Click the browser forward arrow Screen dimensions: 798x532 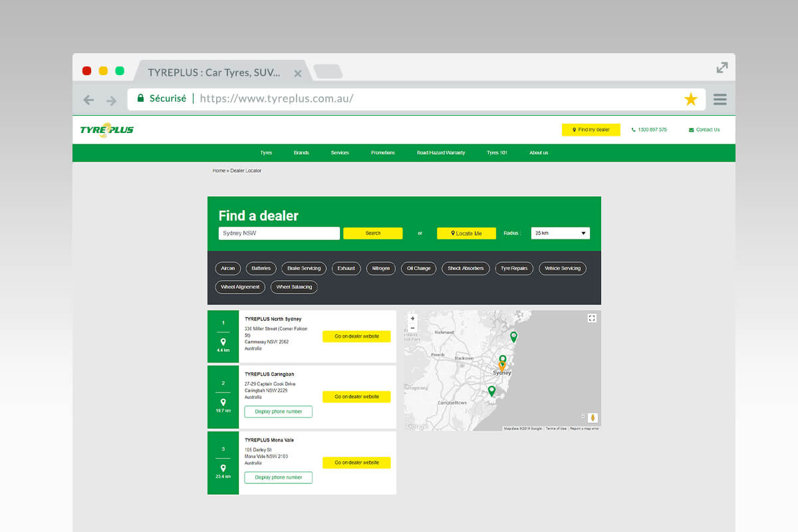pyautogui.click(x=111, y=100)
